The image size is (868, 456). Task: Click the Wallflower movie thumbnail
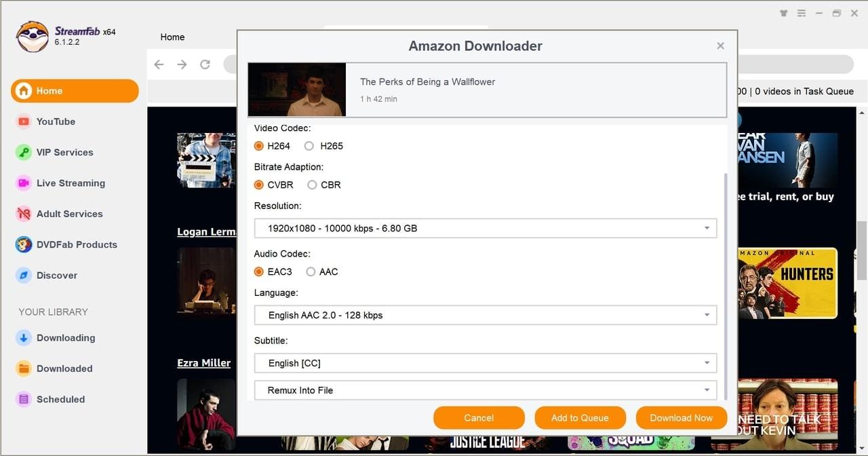[296, 89]
